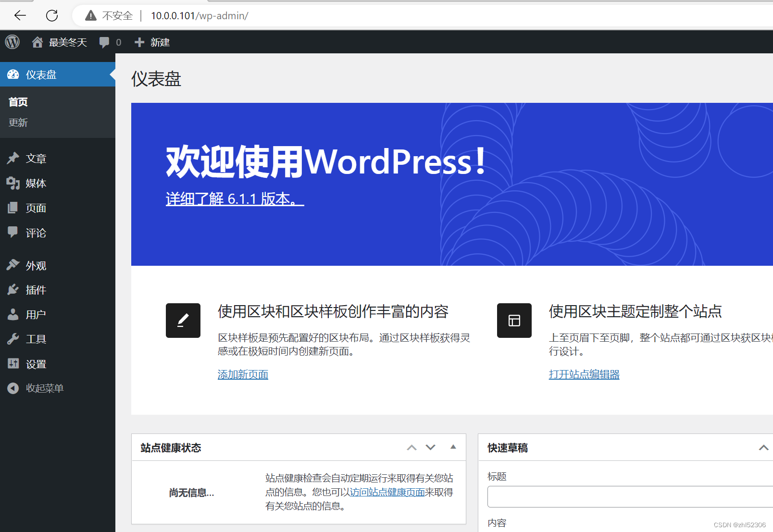
Task: Move 站点健康状态 panel down
Action: click(431, 447)
